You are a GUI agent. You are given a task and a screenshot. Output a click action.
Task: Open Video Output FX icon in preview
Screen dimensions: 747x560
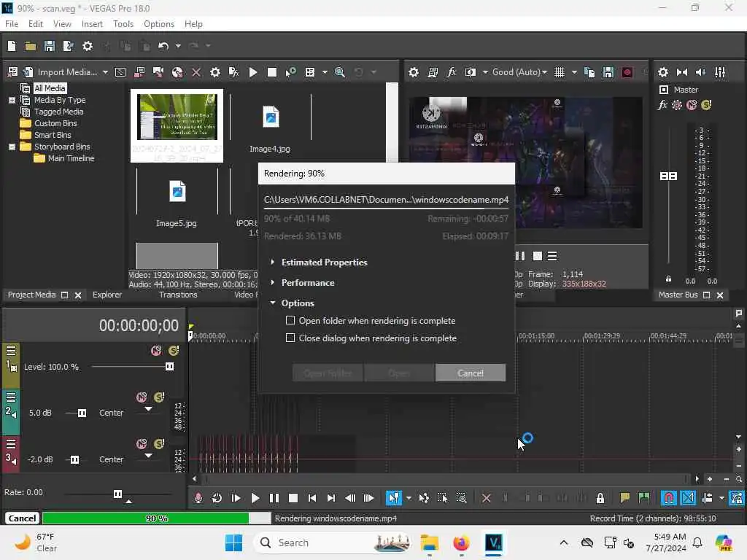(x=451, y=72)
